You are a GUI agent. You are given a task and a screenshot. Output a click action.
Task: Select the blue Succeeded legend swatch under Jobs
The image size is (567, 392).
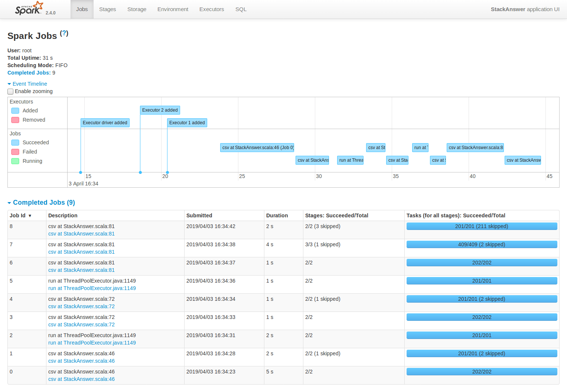click(x=15, y=142)
